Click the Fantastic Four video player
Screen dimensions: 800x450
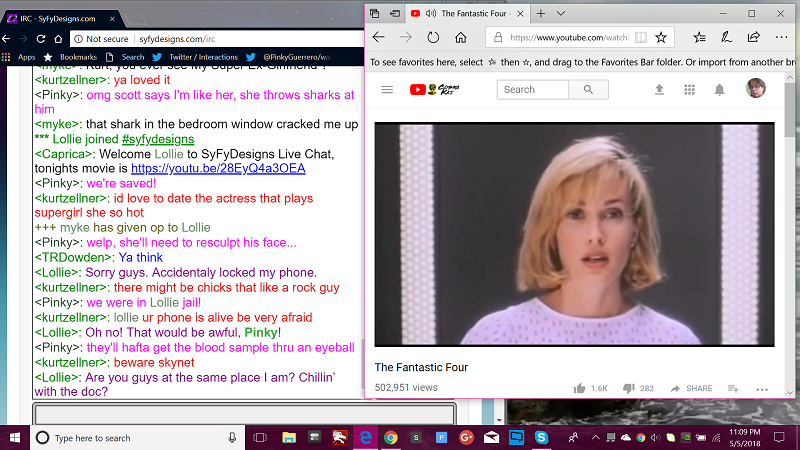tap(574, 234)
